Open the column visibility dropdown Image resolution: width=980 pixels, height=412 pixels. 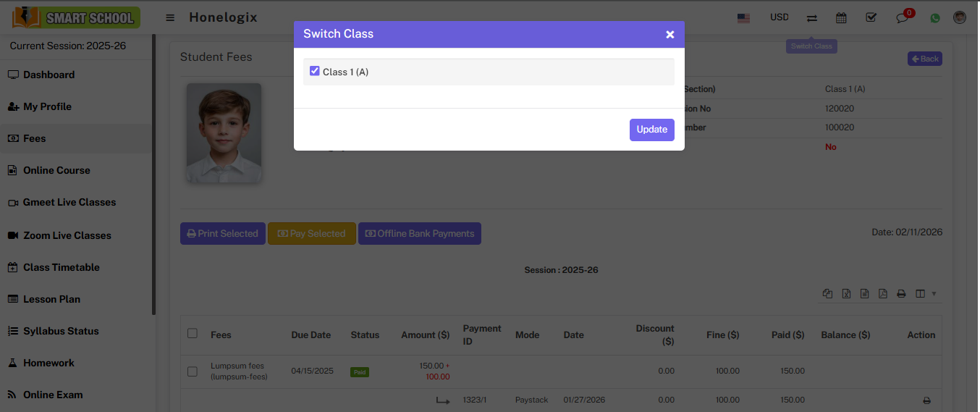coord(926,293)
